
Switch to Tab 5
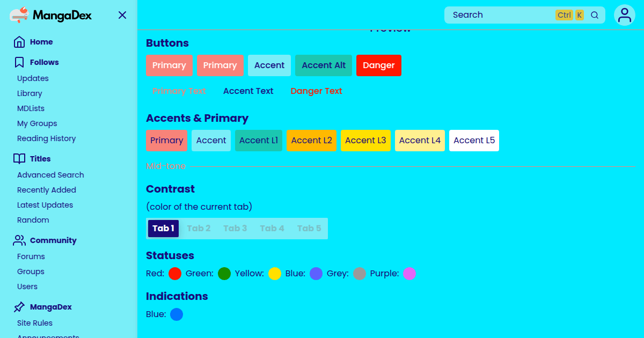(x=309, y=229)
